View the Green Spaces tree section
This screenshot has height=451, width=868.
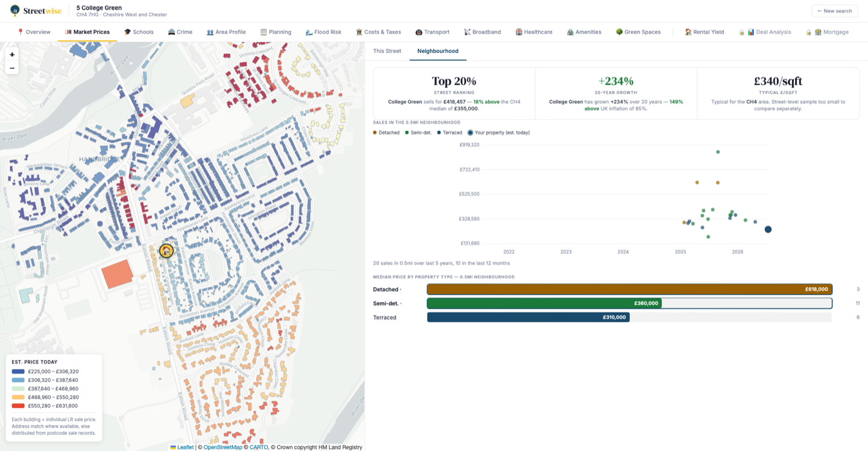point(638,32)
